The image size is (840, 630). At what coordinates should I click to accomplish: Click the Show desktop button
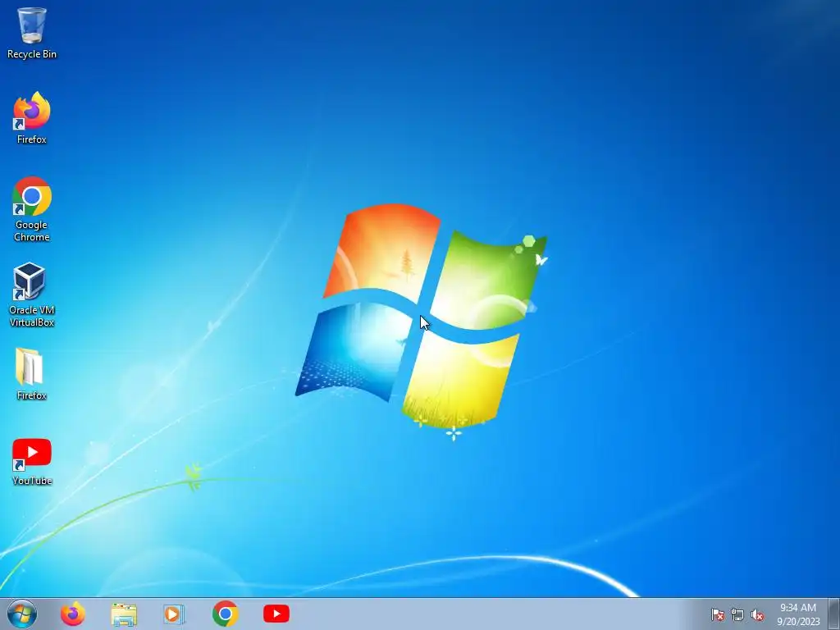(834, 614)
